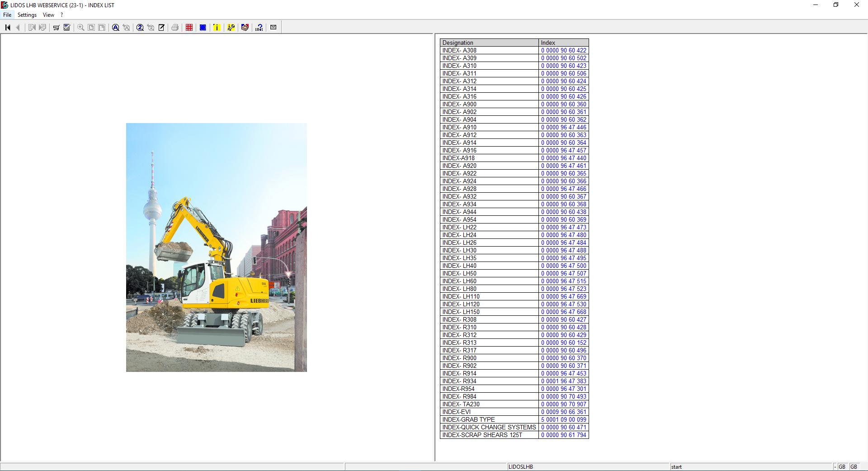Open LIDOS help via the question mark icon

coord(259,27)
